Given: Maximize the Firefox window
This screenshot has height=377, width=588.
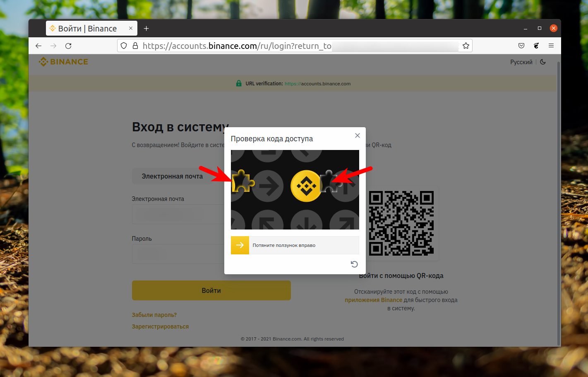Looking at the screenshot, I should 540,28.
